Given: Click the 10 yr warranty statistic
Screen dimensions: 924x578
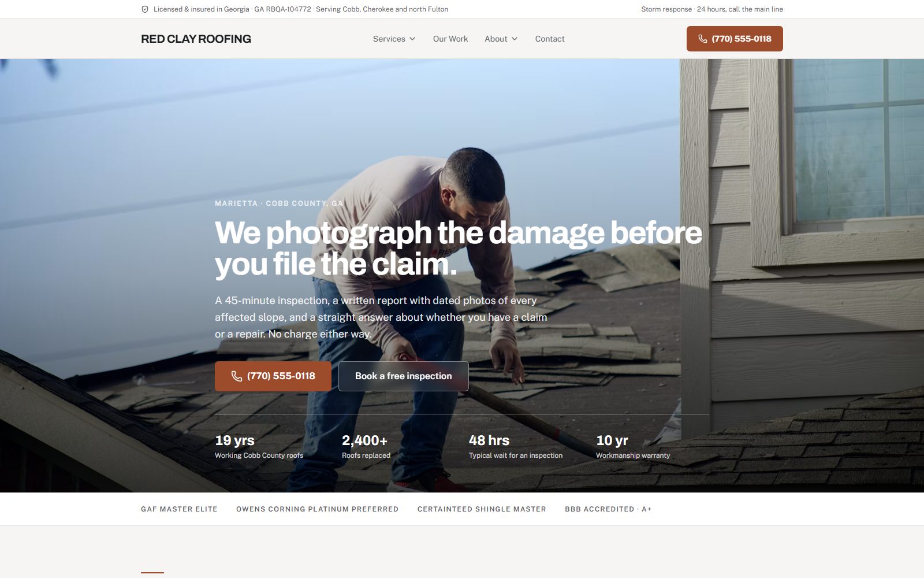Looking at the screenshot, I should tap(633, 447).
